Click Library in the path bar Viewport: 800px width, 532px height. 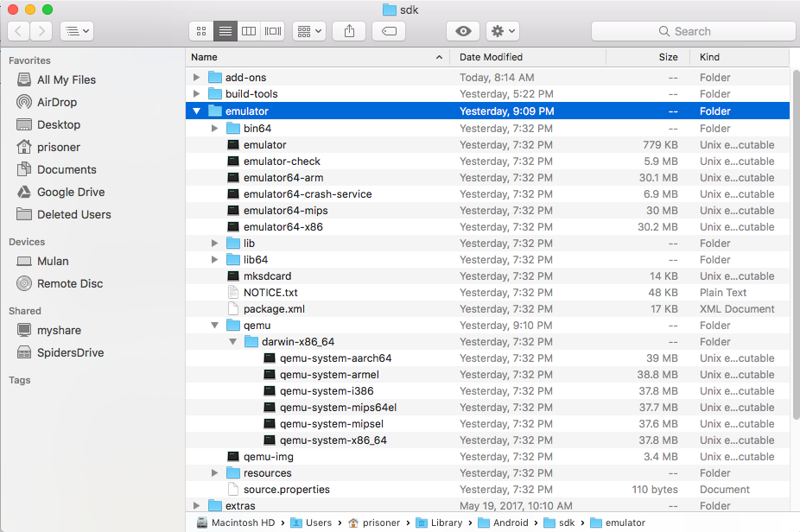pyautogui.click(x=439, y=522)
